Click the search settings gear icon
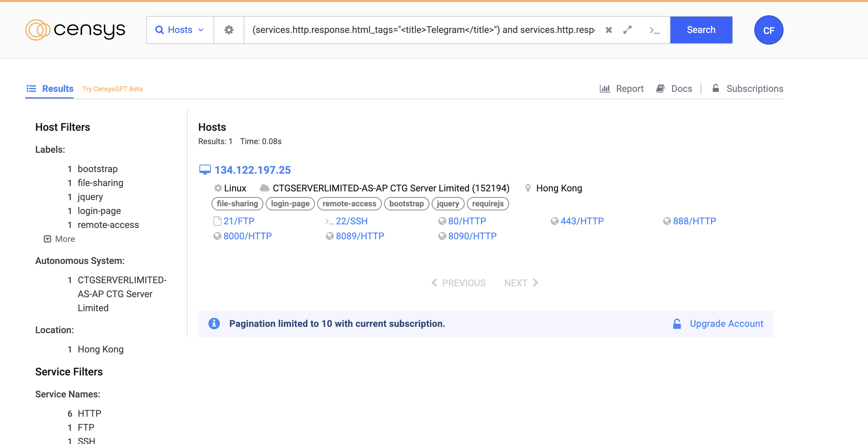The image size is (868, 444). pyautogui.click(x=229, y=30)
